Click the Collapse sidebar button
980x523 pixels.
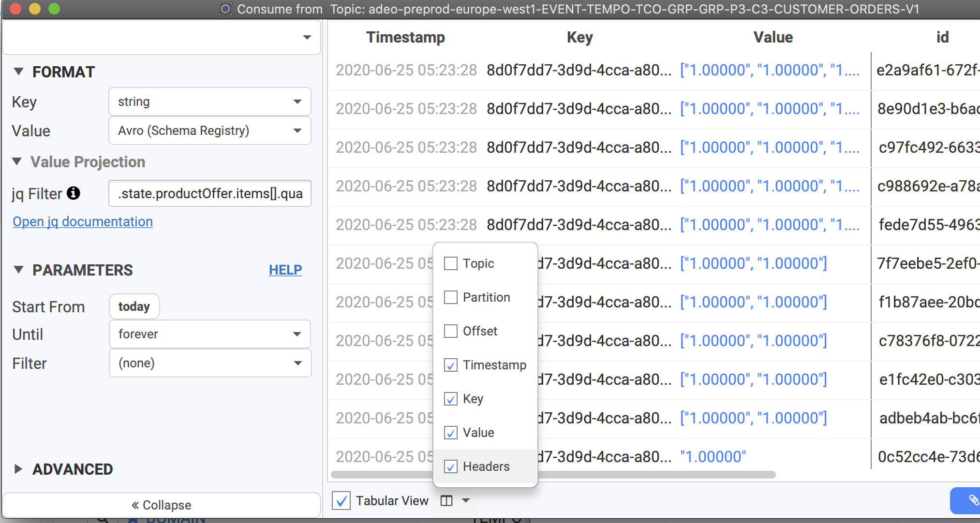click(162, 505)
